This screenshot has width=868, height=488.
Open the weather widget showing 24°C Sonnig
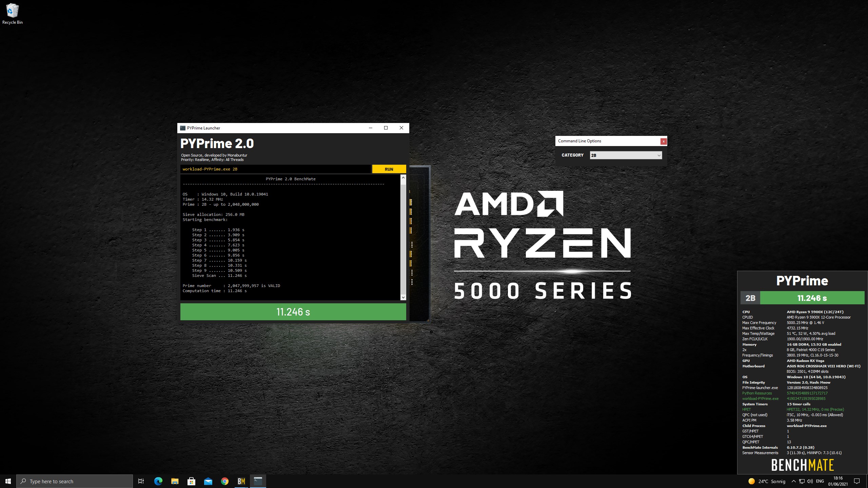click(767, 481)
